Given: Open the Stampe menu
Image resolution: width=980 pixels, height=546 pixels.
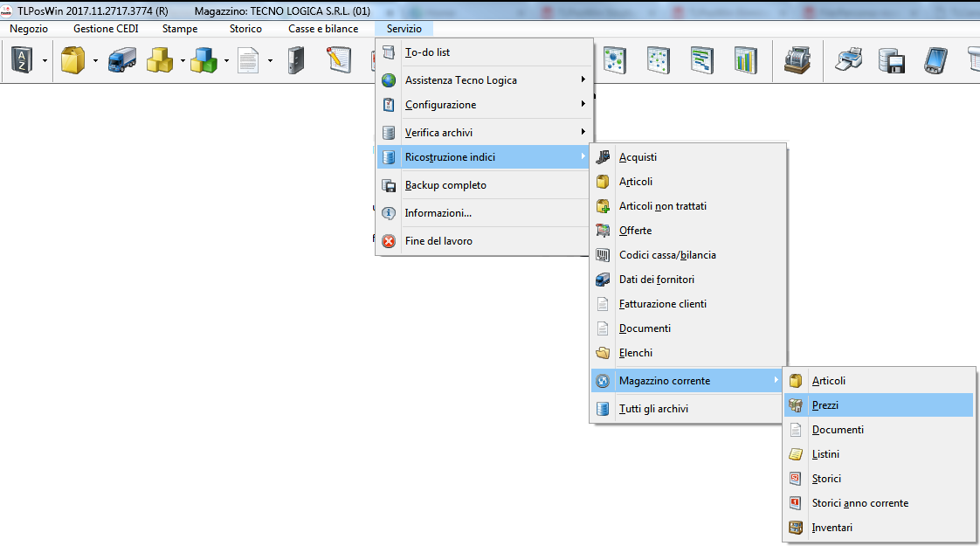Looking at the screenshot, I should click(180, 29).
